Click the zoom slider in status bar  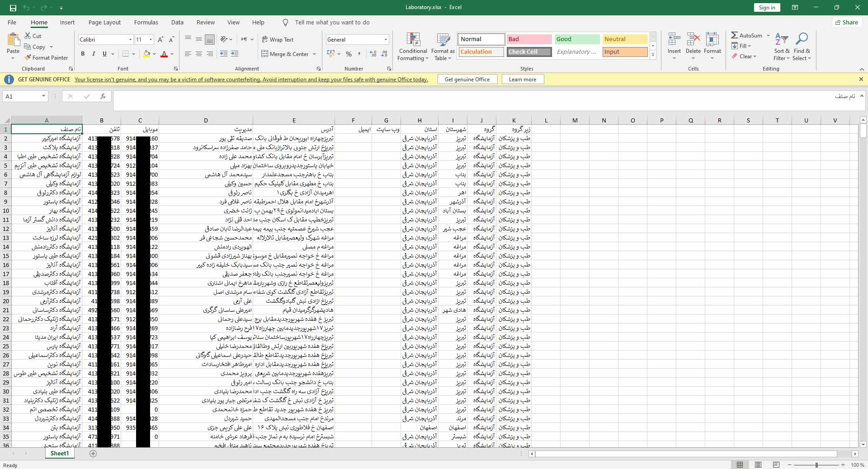click(816, 465)
